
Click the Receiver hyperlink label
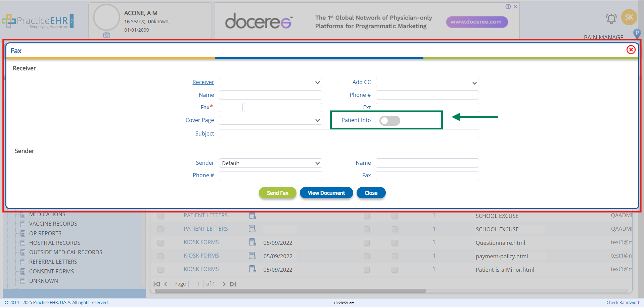(203, 82)
